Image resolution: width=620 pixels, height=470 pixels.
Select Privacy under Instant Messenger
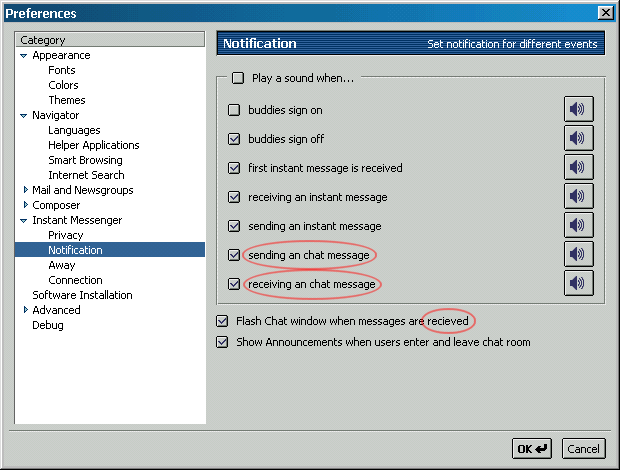(x=66, y=235)
